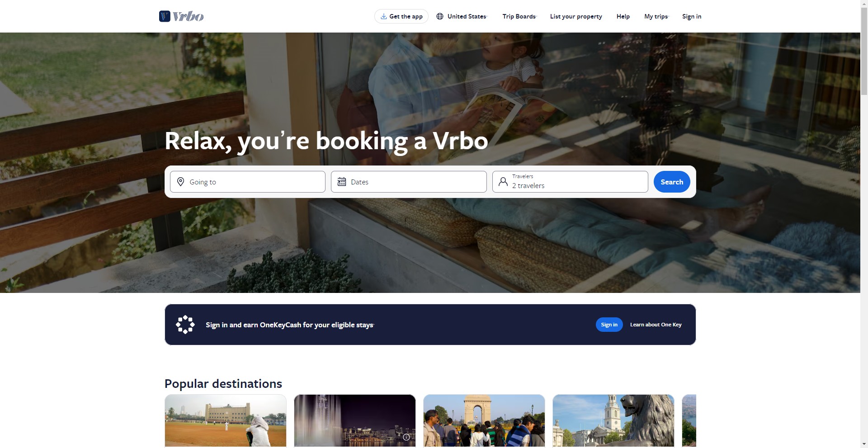
Task: Click the blue Search button
Action: [672, 182]
